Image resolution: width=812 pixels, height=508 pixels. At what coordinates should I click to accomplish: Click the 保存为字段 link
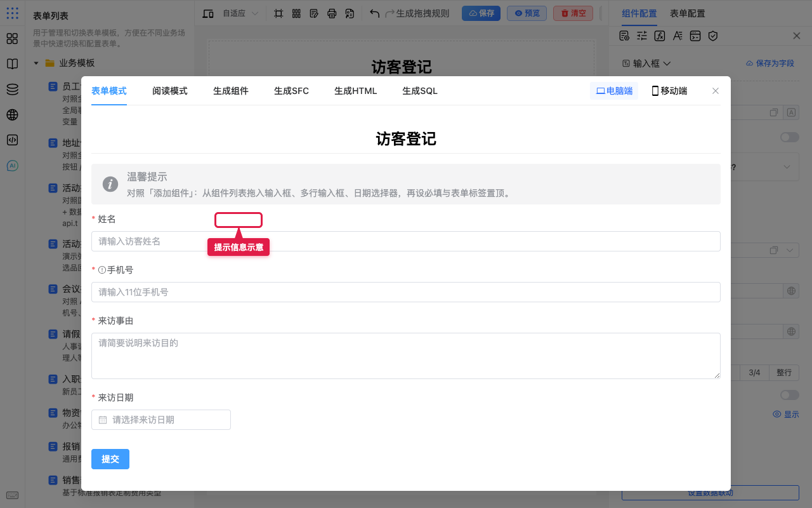coord(770,63)
